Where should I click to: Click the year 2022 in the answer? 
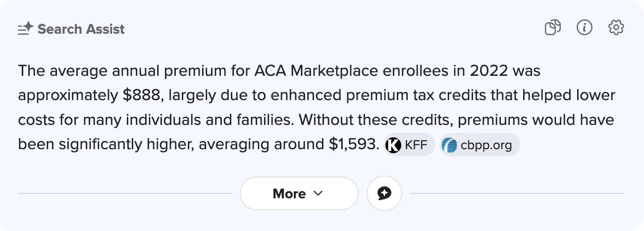click(488, 71)
